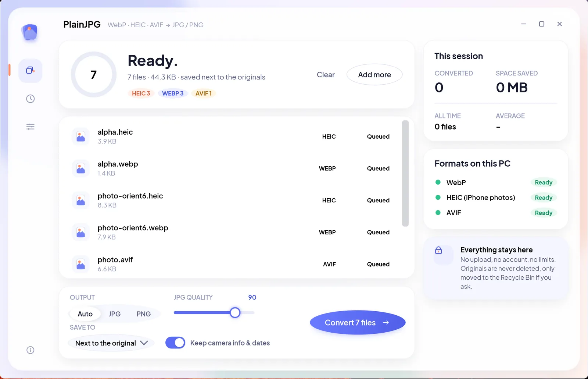
Task: Click the 1.4 KB size under alpha.webp
Action: [106, 173]
